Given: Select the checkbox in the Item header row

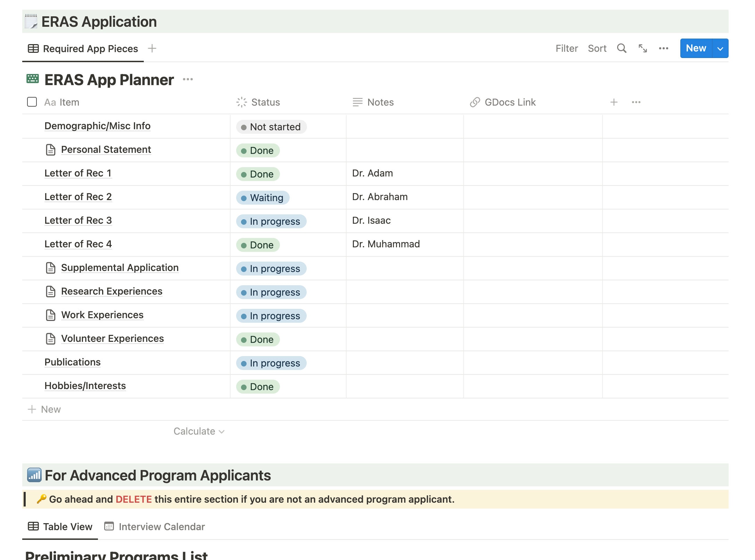Looking at the screenshot, I should [x=32, y=102].
